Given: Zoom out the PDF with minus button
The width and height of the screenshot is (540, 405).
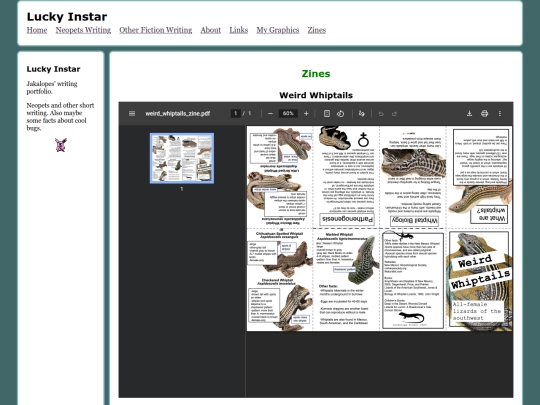Looking at the screenshot, I should pyautogui.click(x=270, y=114).
